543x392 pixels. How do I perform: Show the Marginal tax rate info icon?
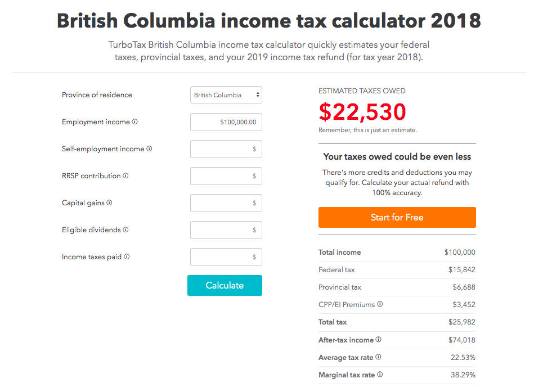click(380, 375)
